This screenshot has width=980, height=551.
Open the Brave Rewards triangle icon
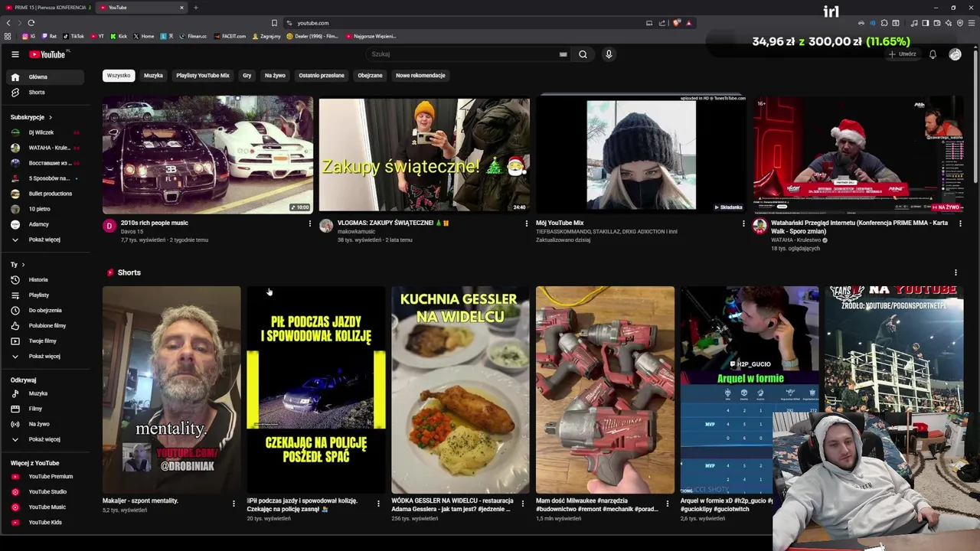[688, 23]
